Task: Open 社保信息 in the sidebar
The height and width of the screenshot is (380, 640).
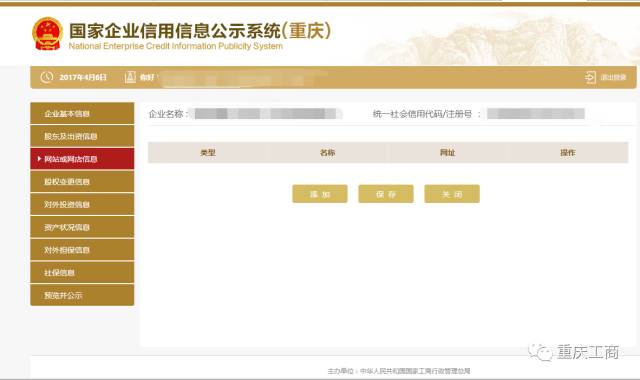Action: pyautogui.click(x=82, y=273)
